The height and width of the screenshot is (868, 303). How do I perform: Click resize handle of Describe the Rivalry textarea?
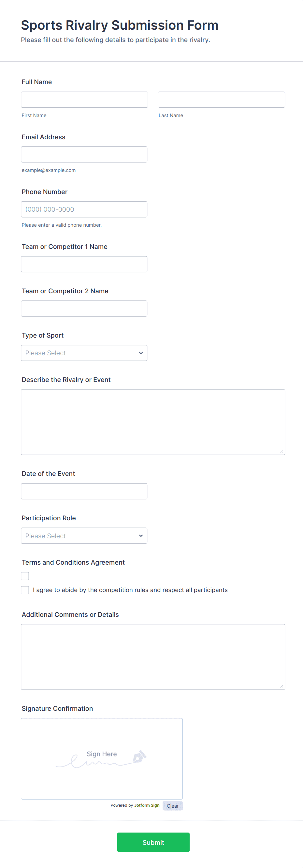pos(281,451)
